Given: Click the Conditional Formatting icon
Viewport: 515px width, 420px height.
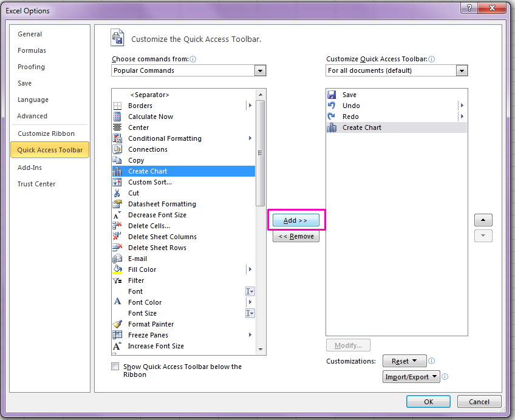Looking at the screenshot, I should [117, 138].
